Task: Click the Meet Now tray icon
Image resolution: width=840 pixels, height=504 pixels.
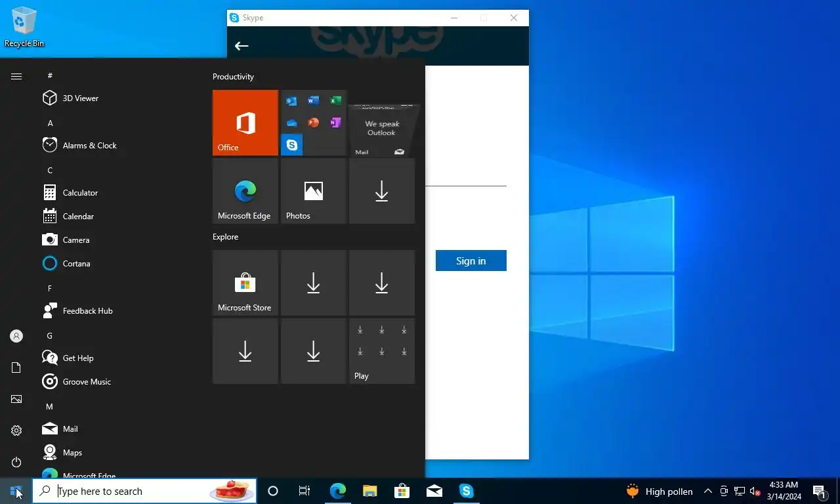Action: 724,491
